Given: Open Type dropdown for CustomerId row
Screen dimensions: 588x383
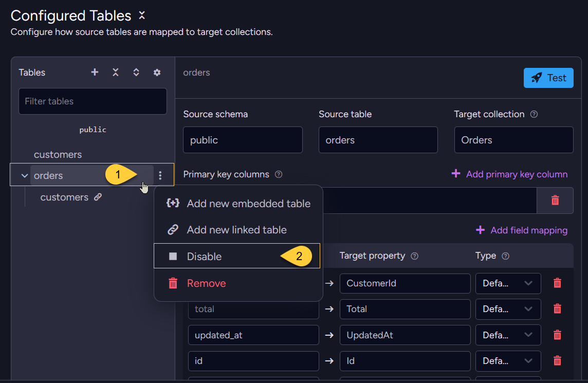Looking at the screenshot, I should tap(508, 283).
